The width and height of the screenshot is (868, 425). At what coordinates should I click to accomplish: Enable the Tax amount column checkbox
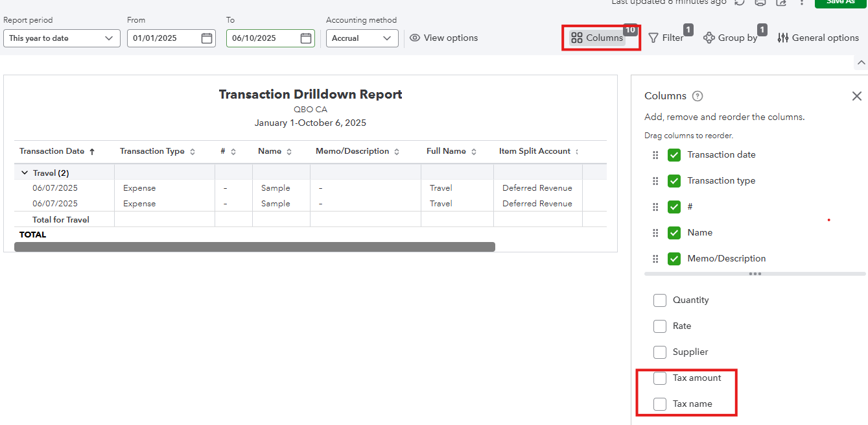(x=660, y=378)
